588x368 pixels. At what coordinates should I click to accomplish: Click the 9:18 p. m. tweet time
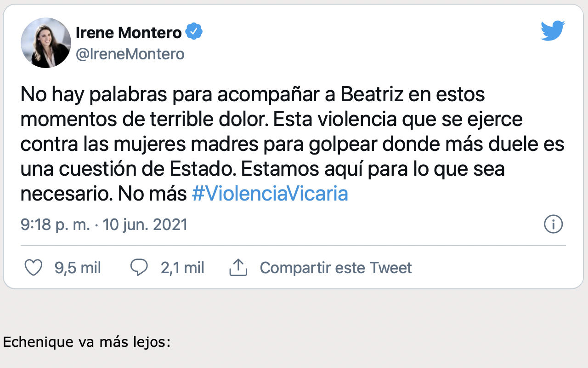(x=55, y=224)
